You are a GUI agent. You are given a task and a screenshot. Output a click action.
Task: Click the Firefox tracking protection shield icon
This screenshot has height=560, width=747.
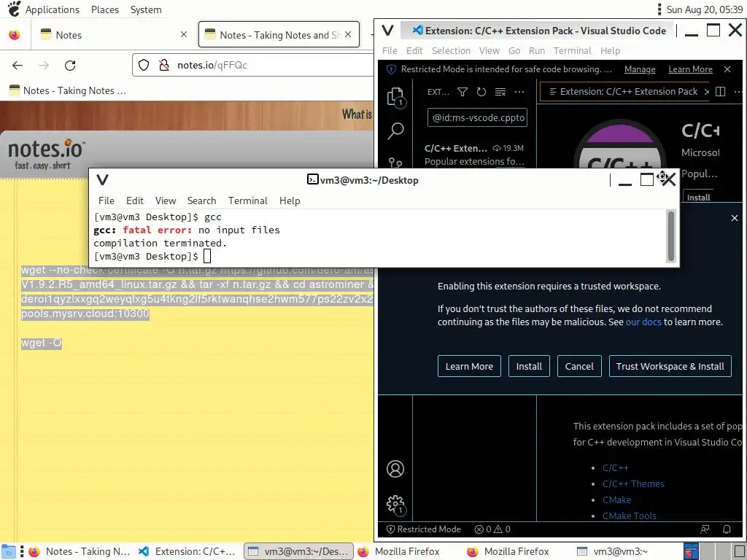144,65
